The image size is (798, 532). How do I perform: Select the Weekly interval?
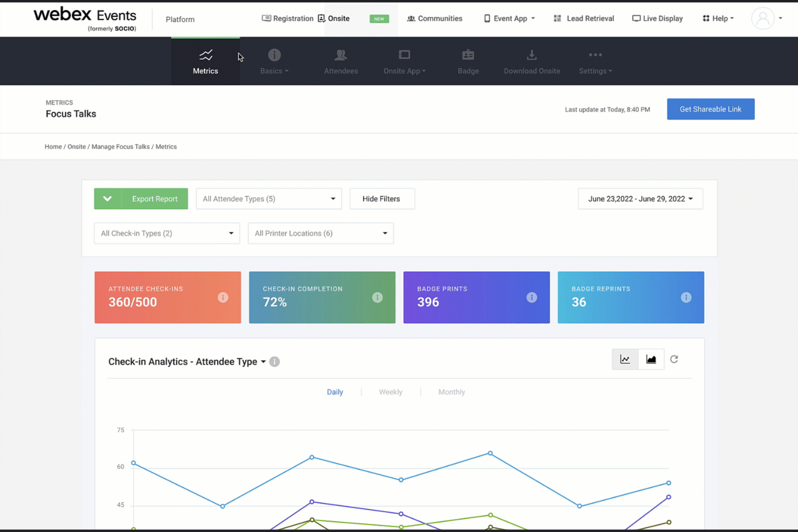click(390, 392)
